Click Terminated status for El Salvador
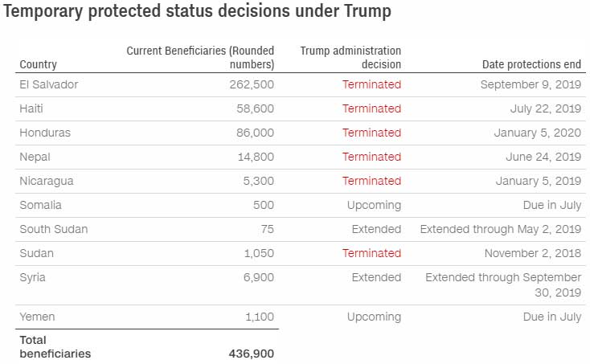The height and width of the screenshot is (364, 590). 371,84
